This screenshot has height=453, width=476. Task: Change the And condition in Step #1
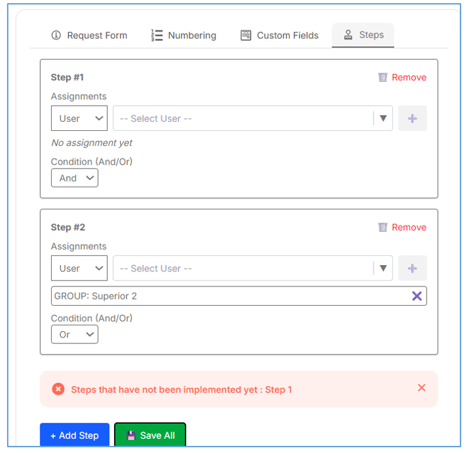click(x=75, y=178)
